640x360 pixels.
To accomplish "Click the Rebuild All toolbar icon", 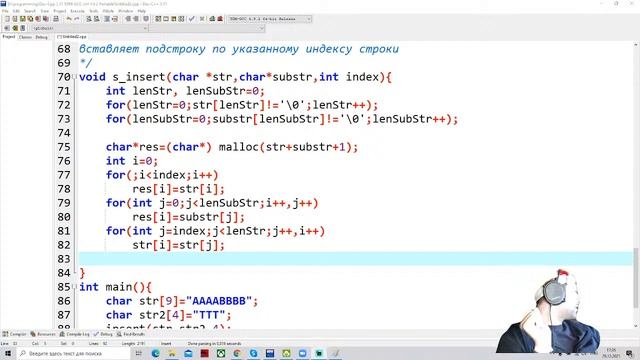I will 181,19.
